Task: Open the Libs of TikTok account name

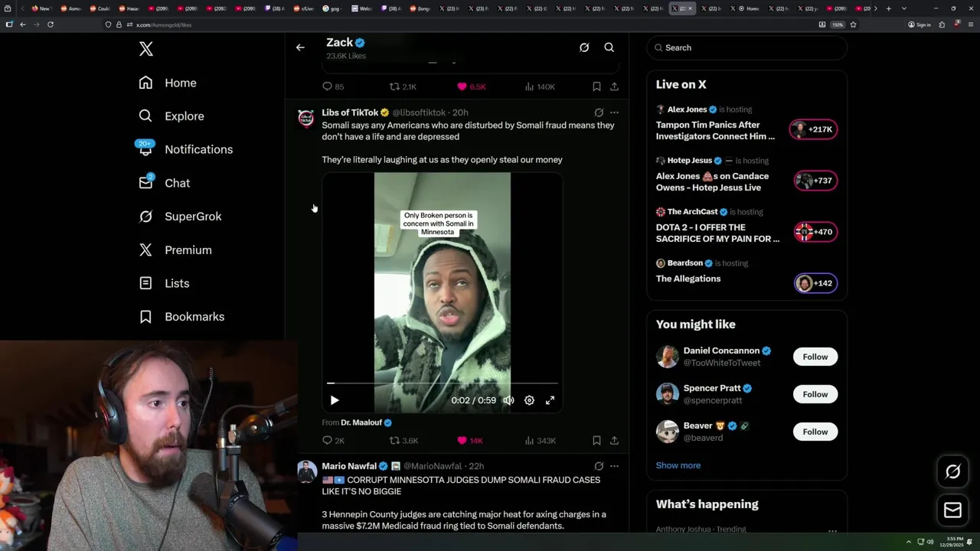Action: coord(351,112)
